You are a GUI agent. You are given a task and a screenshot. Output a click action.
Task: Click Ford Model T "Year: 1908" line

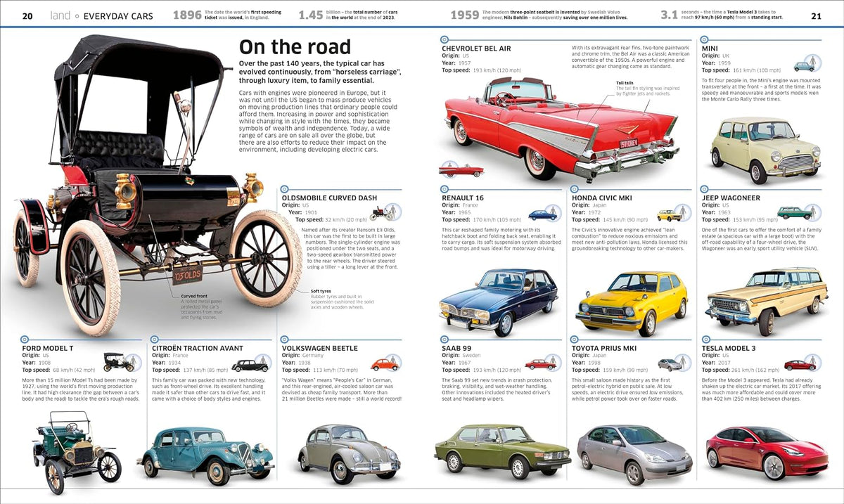36,362
